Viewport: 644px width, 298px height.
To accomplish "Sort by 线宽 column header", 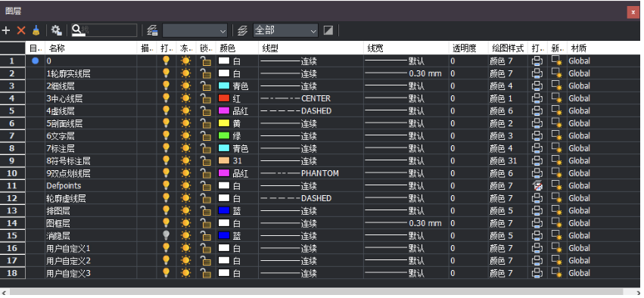I will click(x=406, y=48).
